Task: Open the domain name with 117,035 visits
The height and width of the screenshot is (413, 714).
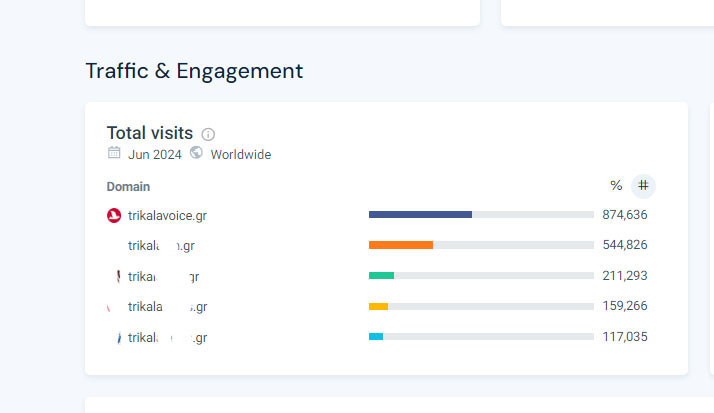Action: [167, 338]
